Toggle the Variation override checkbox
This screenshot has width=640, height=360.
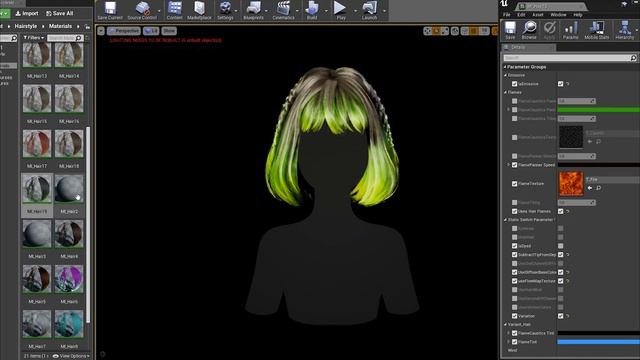(x=514, y=316)
